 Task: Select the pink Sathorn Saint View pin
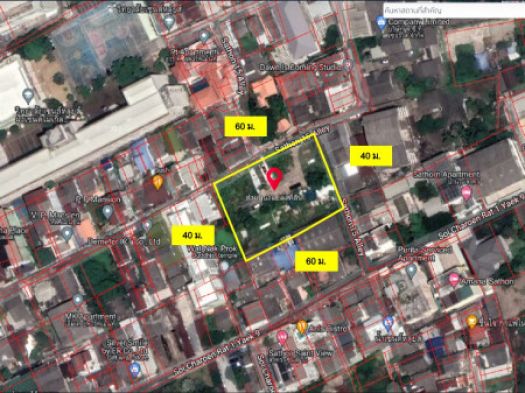(282, 337)
